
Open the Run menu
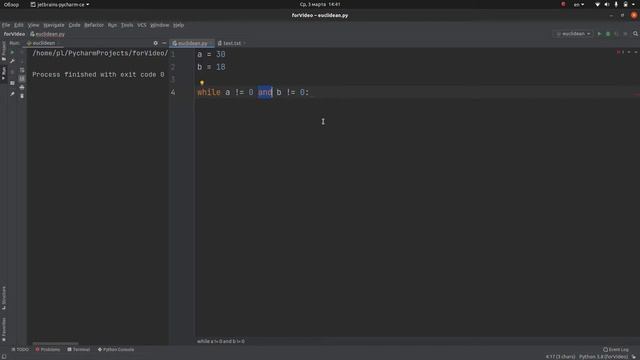pos(112,25)
